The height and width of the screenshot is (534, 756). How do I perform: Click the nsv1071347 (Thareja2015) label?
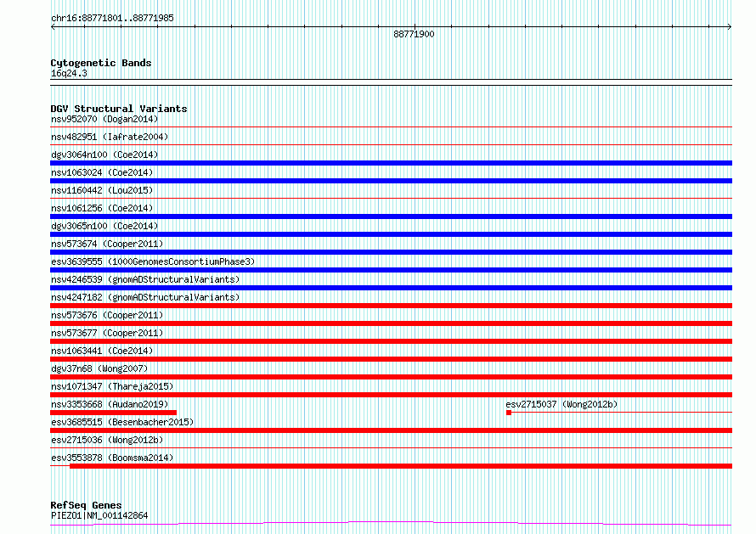(112, 386)
